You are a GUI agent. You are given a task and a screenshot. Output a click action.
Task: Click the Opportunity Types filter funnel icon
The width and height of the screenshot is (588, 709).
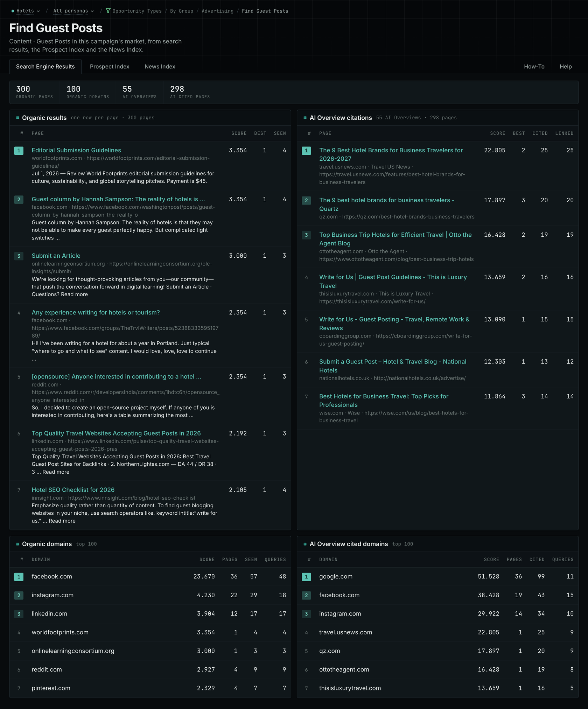click(x=108, y=11)
